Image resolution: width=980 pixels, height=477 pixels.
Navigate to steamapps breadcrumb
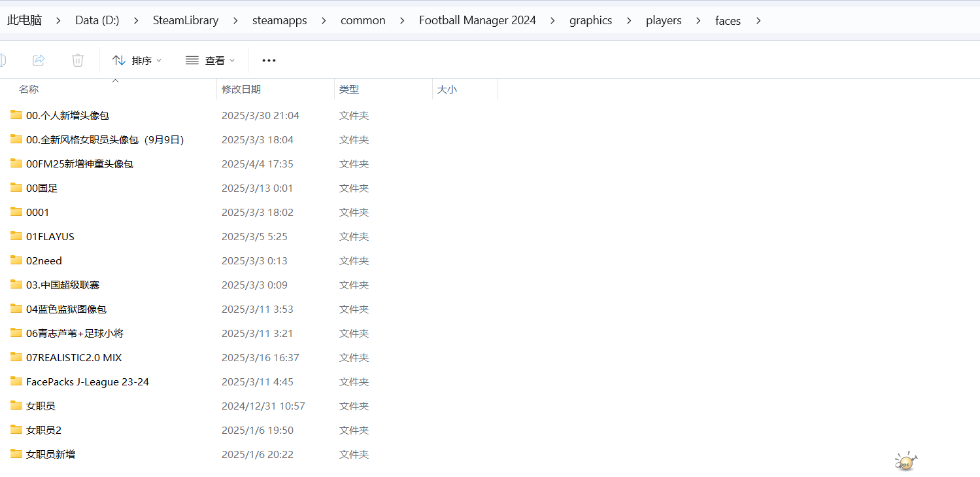coord(279,20)
